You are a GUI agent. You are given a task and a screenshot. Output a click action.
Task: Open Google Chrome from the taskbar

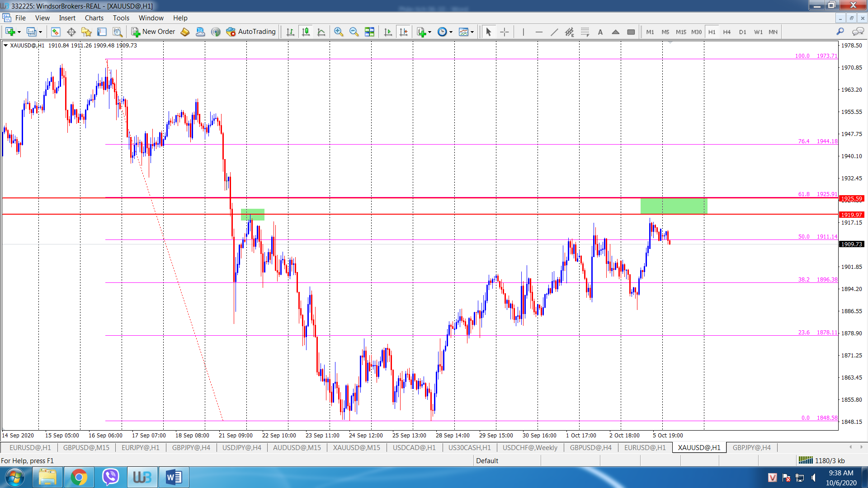pyautogui.click(x=79, y=477)
